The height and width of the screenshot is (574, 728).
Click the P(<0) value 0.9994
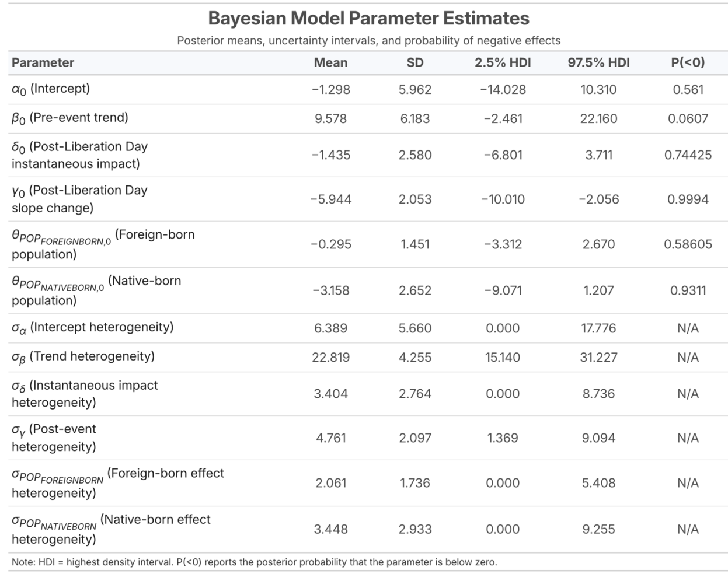pyautogui.click(x=688, y=199)
